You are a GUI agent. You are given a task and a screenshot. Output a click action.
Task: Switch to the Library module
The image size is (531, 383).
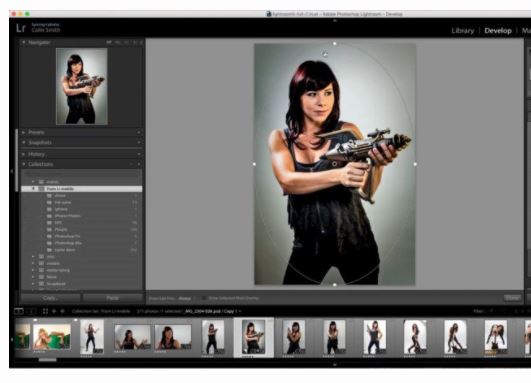click(463, 30)
